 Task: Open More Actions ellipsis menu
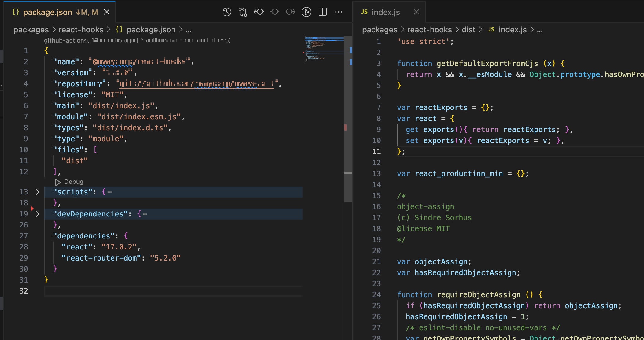pyautogui.click(x=338, y=12)
